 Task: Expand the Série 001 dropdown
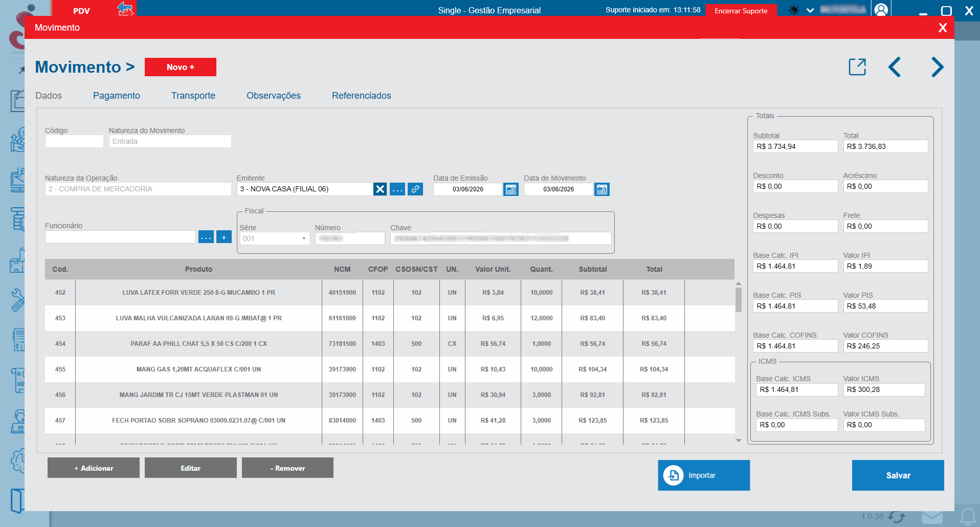click(x=274, y=238)
